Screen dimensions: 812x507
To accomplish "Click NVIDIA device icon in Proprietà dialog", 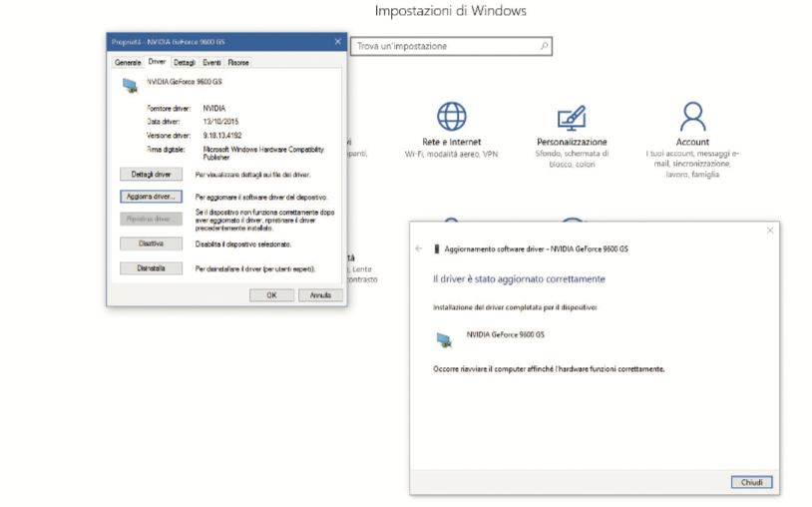I will tap(130, 85).
